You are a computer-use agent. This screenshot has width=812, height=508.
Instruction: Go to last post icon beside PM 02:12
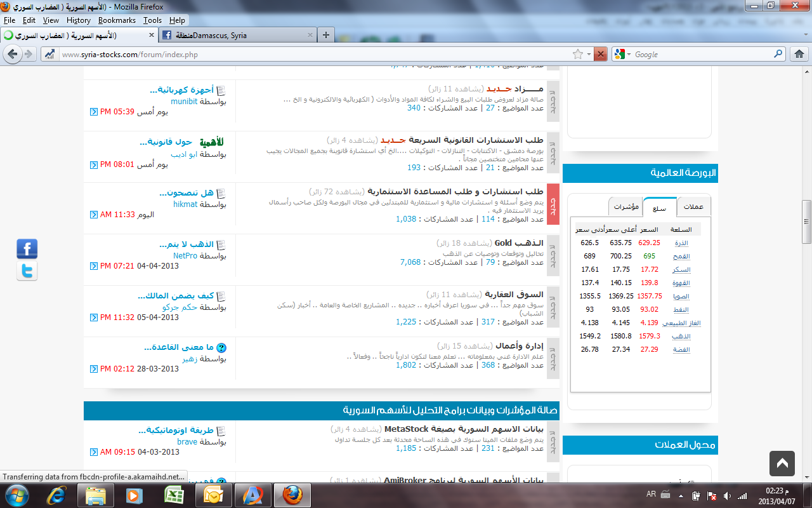[x=94, y=369]
